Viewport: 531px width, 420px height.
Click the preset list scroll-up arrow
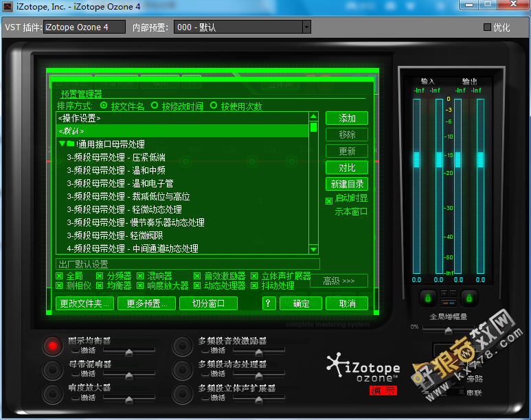[314, 117]
